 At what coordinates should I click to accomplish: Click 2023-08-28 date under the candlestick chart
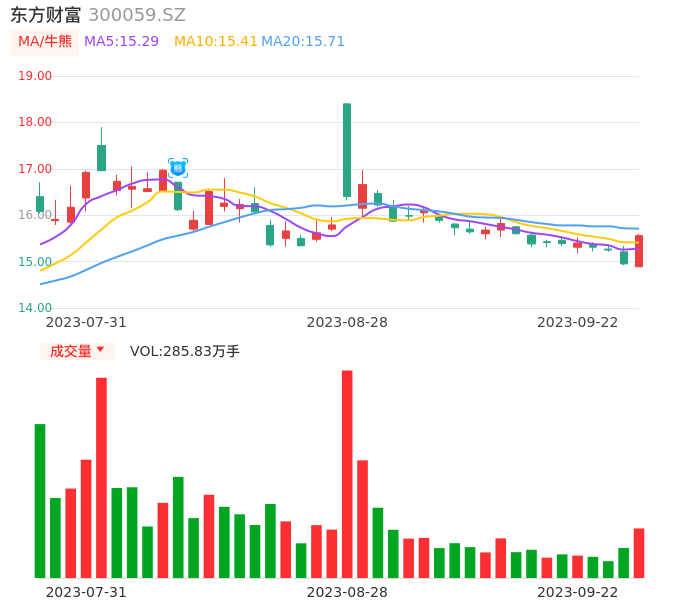[x=347, y=323]
